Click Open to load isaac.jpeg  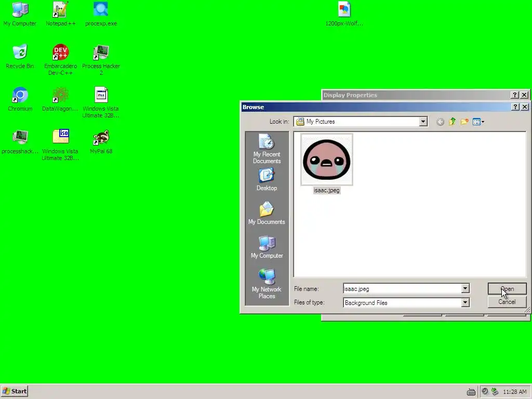tap(507, 289)
